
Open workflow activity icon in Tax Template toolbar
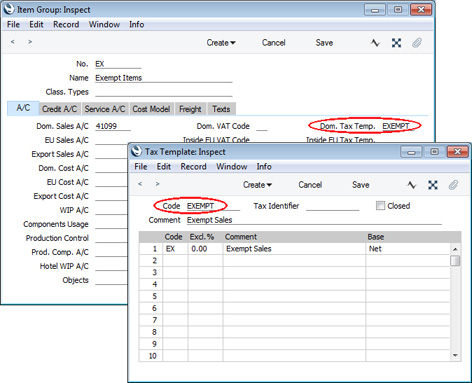pyautogui.click(x=412, y=185)
